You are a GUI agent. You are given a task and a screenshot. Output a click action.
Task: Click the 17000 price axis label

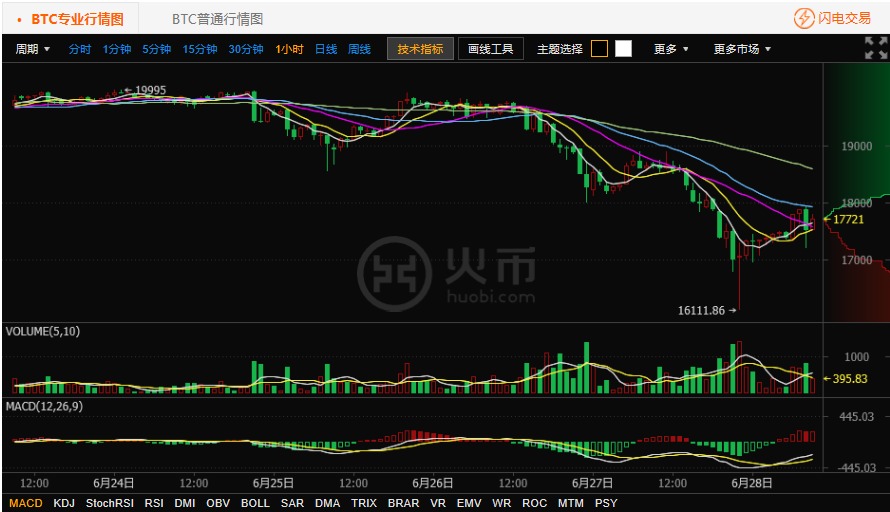tap(857, 260)
